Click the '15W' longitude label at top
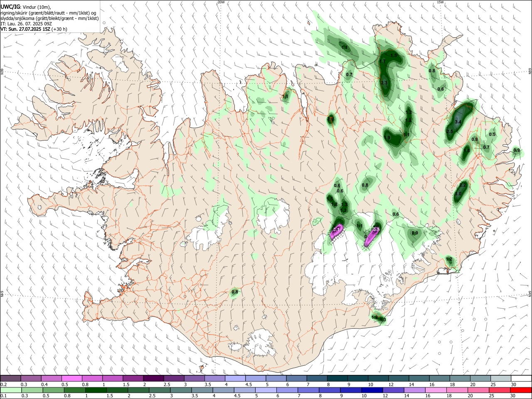The image size is (532, 399). (440, 2)
